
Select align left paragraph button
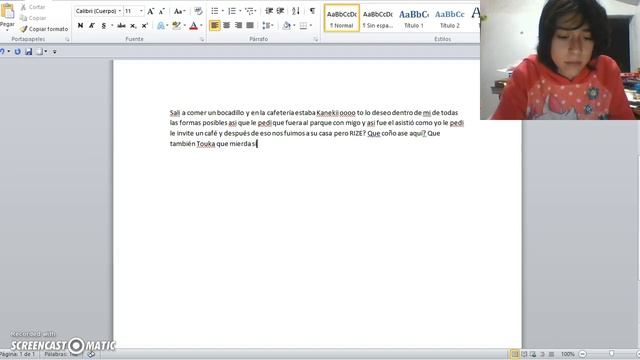coord(215,25)
